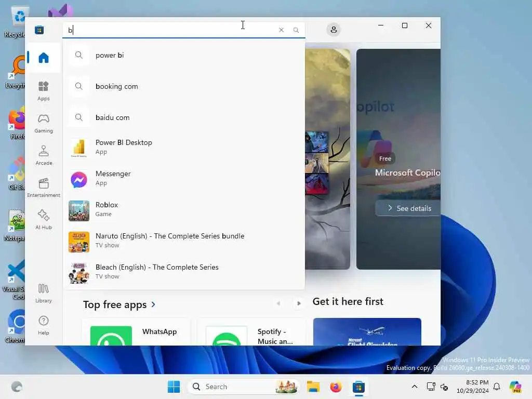The width and height of the screenshot is (532, 399).
Task: Open the user account profile icon
Action: coord(334,30)
